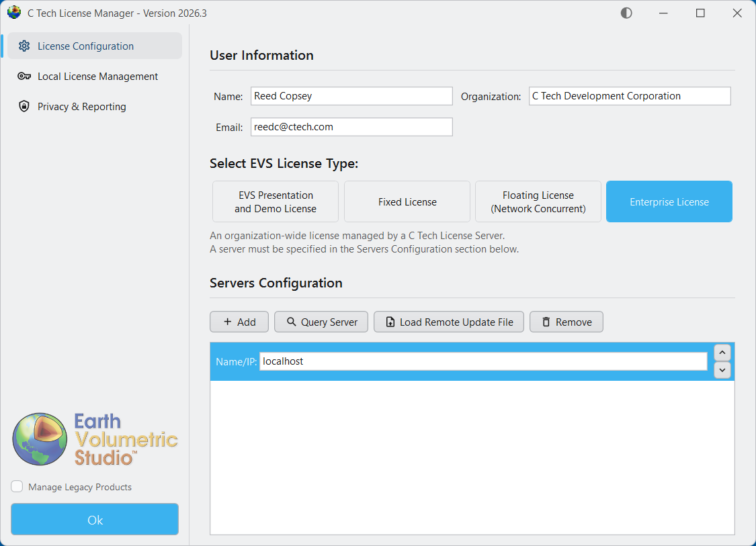Click the globe icon in the title bar
Image resolution: width=756 pixels, height=546 pixels.
[x=14, y=12]
